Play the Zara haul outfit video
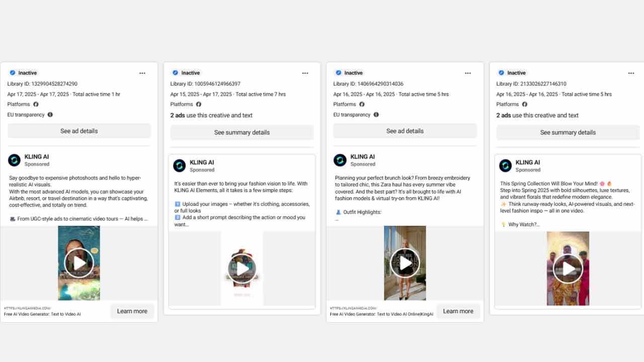This screenshot has height=362, width=644. [405, 263]
